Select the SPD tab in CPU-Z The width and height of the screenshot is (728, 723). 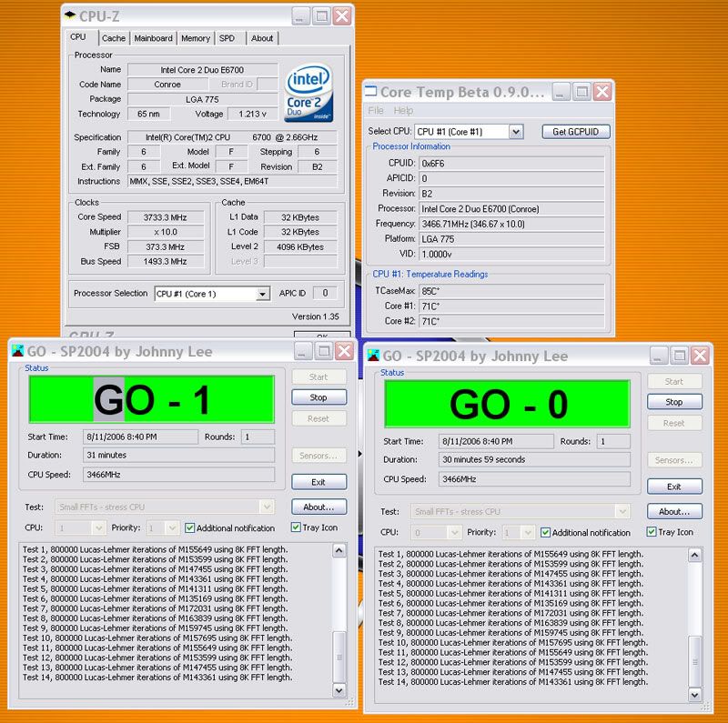(x=227, y=38)
